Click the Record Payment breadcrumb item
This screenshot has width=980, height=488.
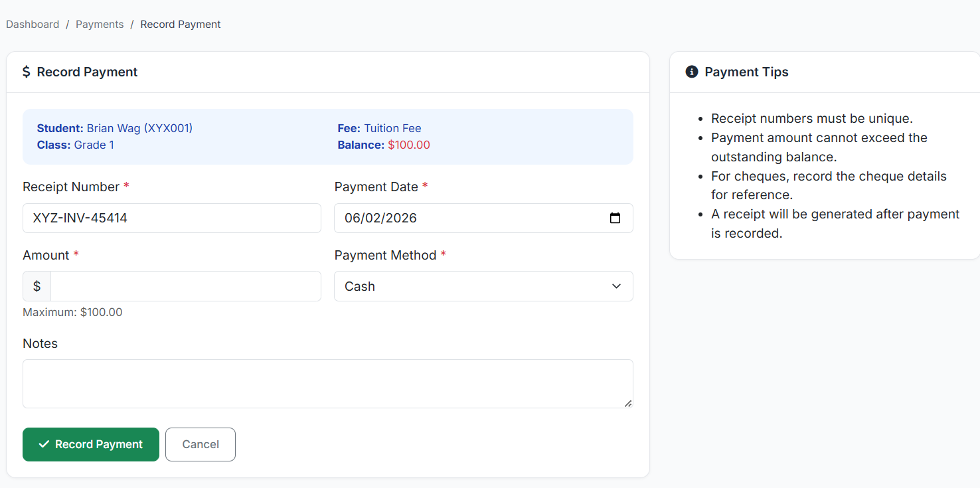click(x=181, y=25)
